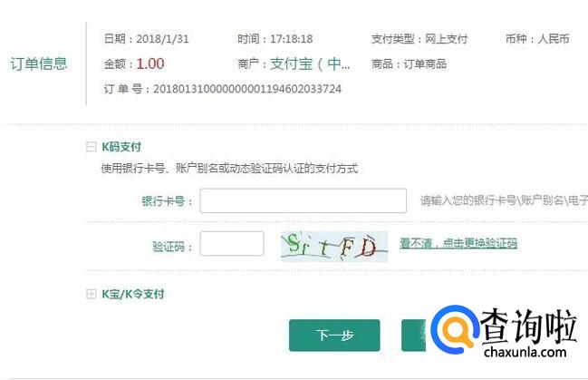Collapse the K码支付 section minus icon
The width and height of the screenshot is (588, 380).
pos(92,146)
